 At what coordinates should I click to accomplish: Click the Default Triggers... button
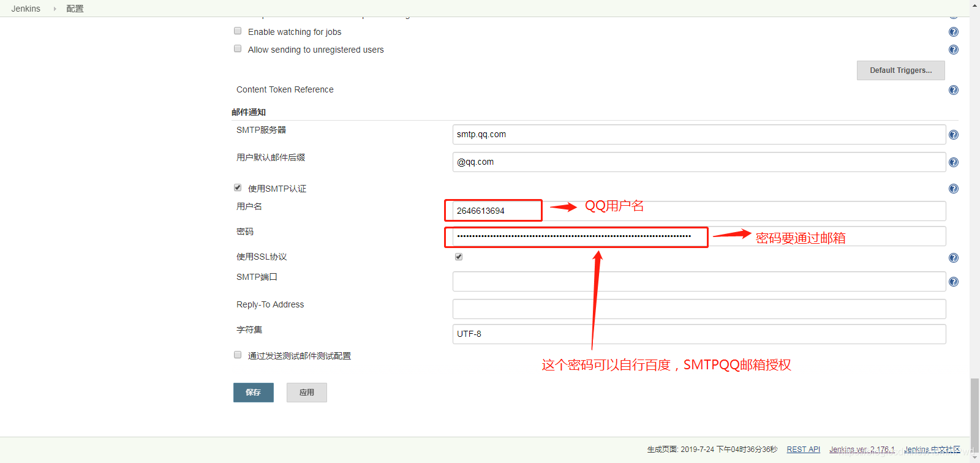900,70
